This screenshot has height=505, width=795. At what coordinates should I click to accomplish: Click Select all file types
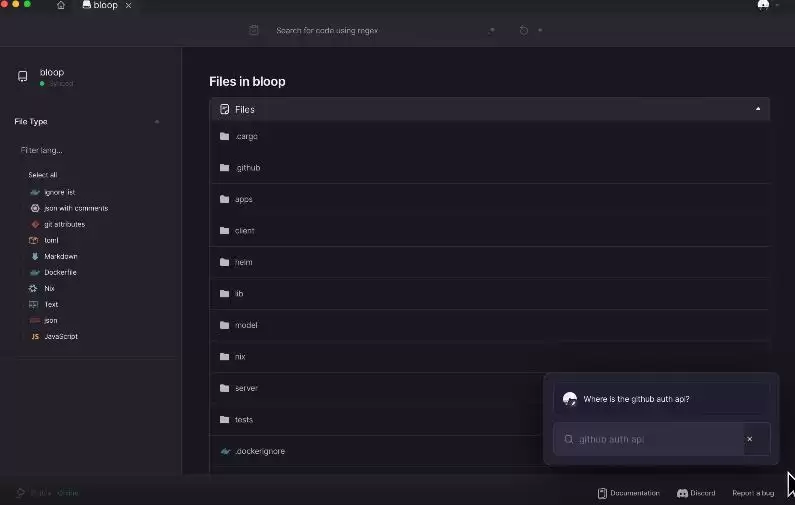[43, 175]
